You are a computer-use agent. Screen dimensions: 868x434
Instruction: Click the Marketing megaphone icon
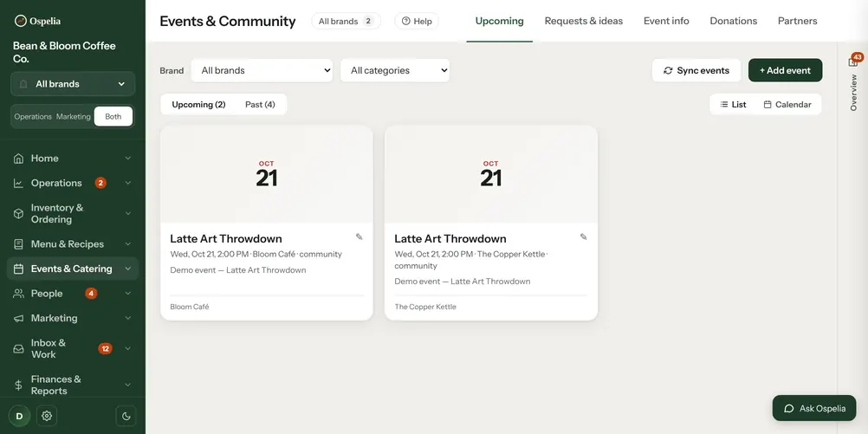[x=18, y=318]
